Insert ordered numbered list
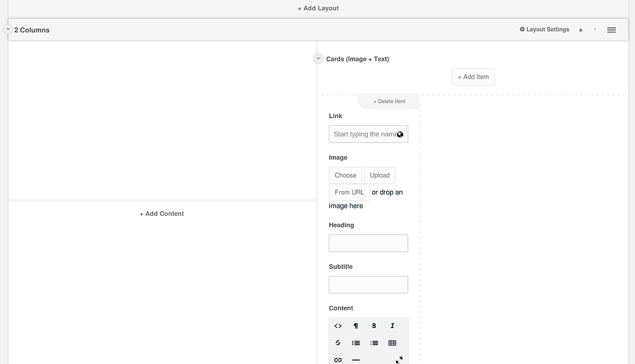 click(374, 343)
